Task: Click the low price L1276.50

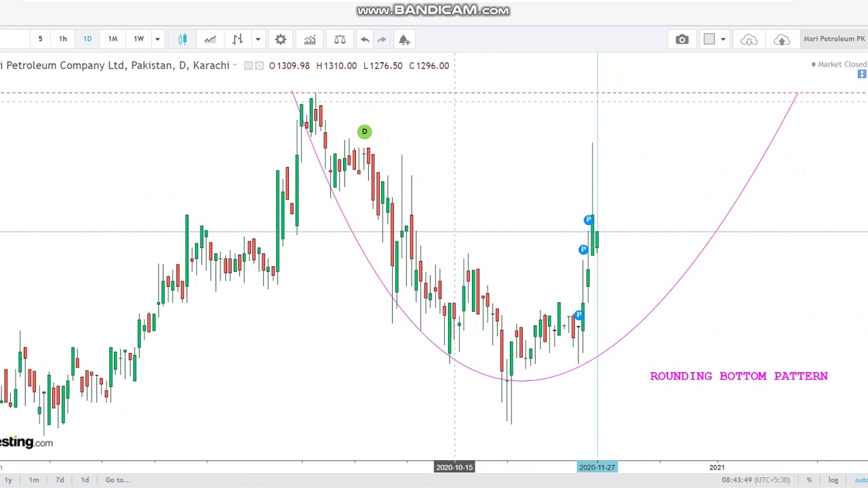Action: (x=383, y=66)
